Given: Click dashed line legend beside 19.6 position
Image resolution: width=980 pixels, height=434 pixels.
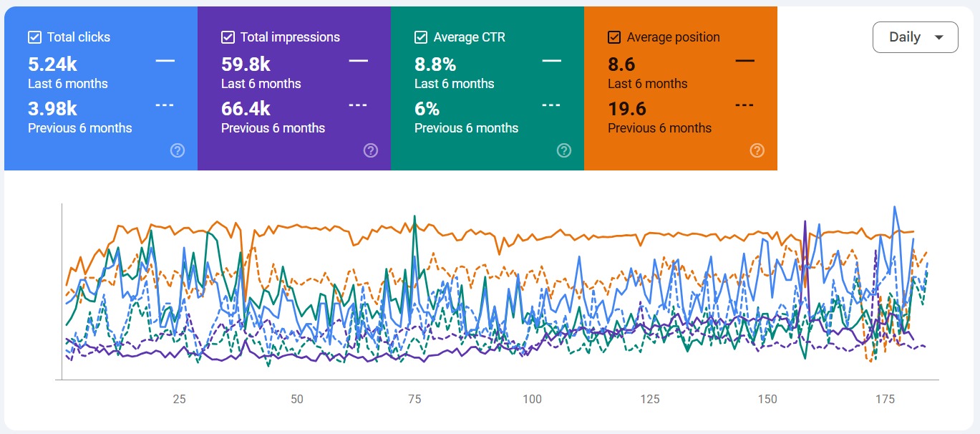Looking at the screenshot, I should click(x=744, y=105).
